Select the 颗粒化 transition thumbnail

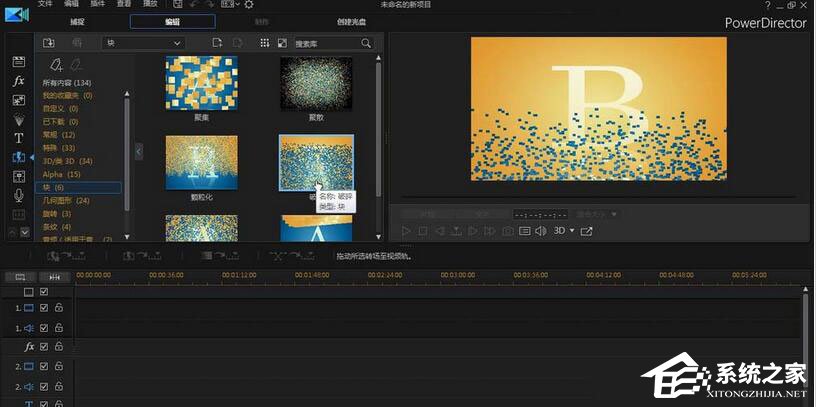201,163
